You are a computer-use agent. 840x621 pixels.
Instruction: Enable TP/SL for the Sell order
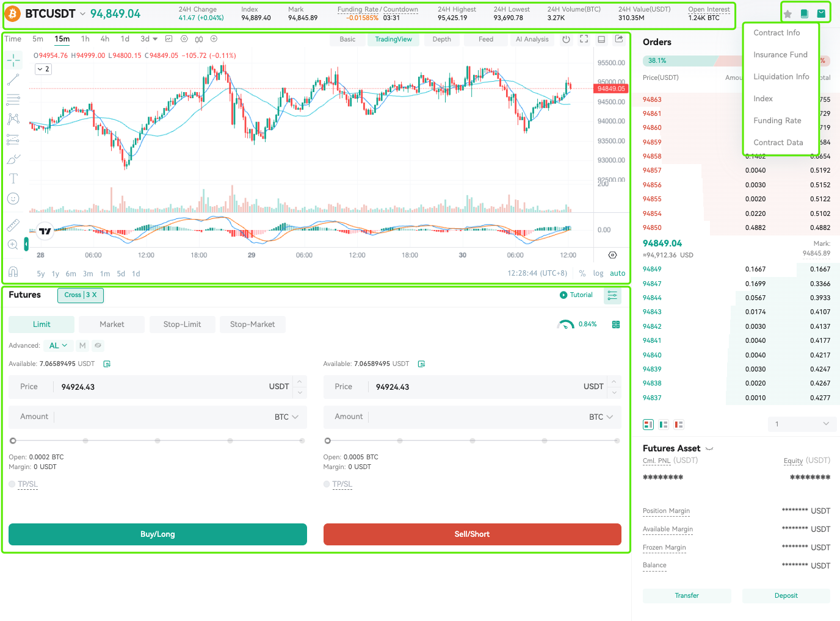pos(327,484)
